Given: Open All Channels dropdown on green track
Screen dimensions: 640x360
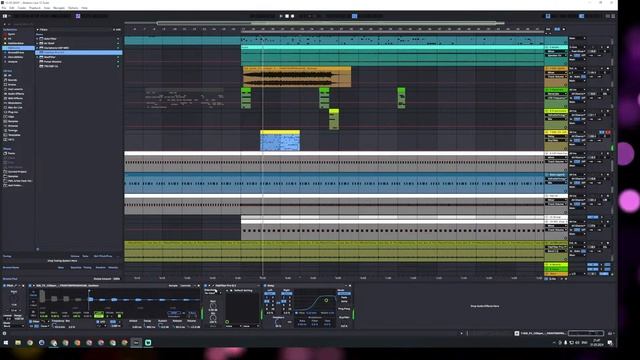Looking at the screenshot, I should pyautogui.click(x=577, y=94).
